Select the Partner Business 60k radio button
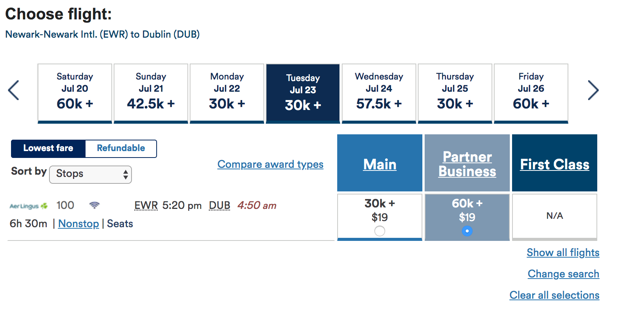Viewport: 644px width, 309px height. tap(467, 231)
